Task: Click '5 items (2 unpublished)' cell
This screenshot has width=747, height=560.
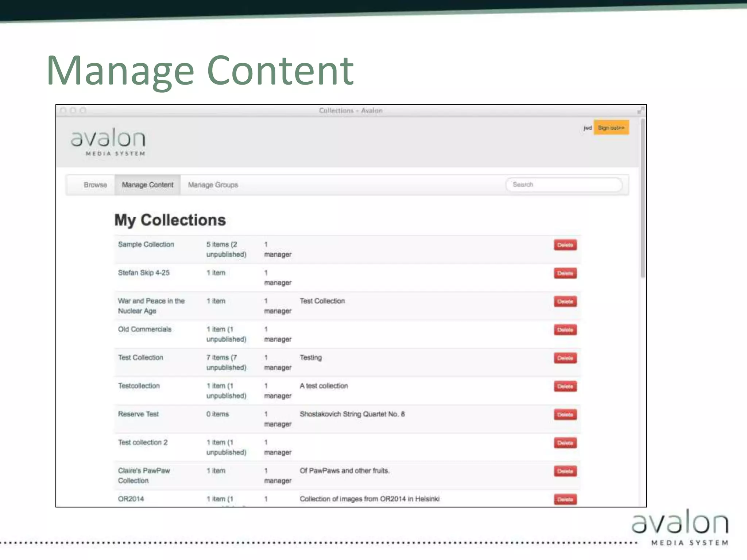Action: tap(227, 249)
